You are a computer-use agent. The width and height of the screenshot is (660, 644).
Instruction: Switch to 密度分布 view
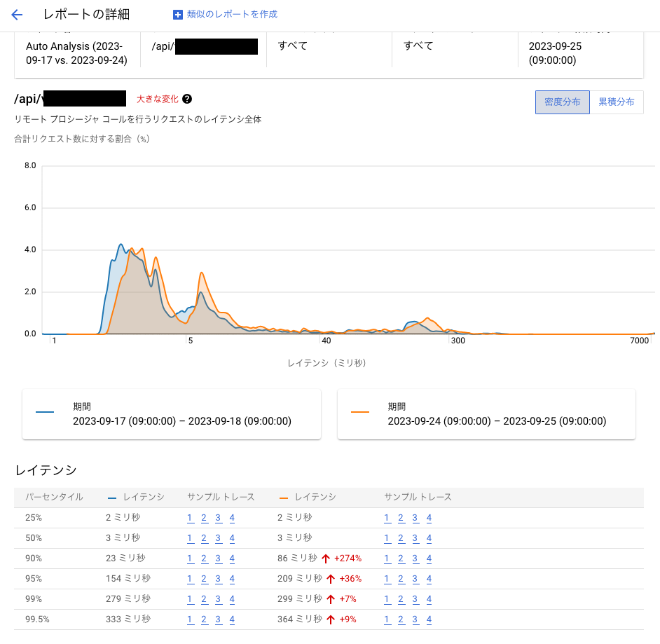563,102
